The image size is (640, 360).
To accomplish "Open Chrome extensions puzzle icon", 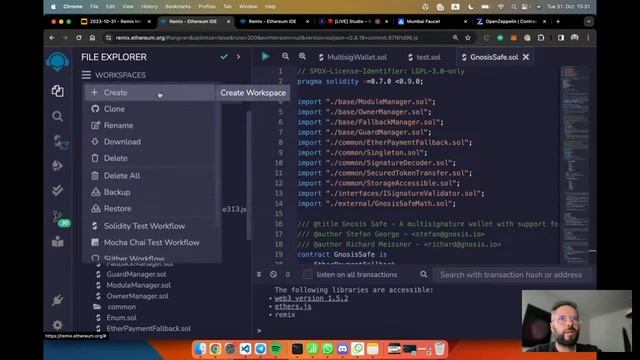I will point(541,38).
